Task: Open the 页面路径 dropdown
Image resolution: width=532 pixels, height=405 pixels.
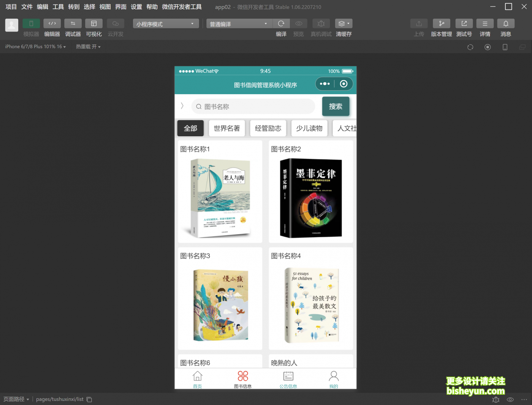Action: [16, 399]
